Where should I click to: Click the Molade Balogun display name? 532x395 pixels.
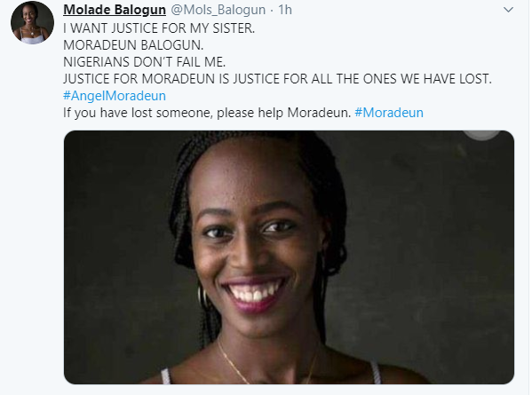click(x=115, y=10)
